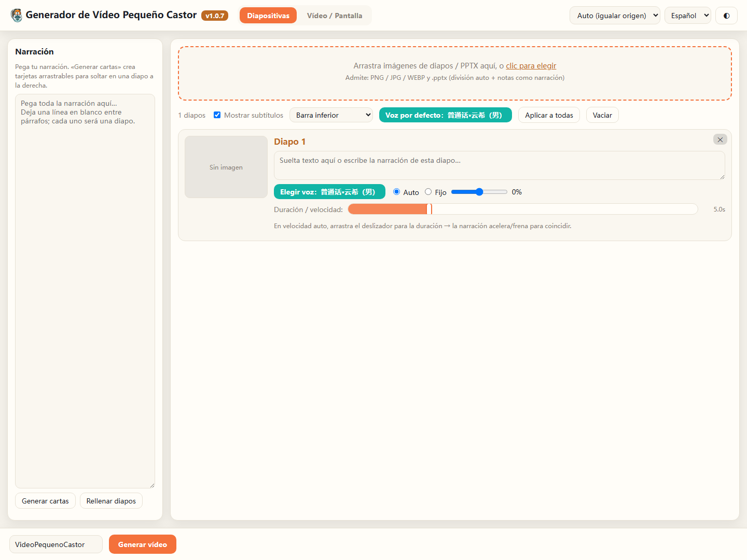This screenshot has height=560, width=747.
Task: Click the beaver app logo icon
Action: (17, 16)
